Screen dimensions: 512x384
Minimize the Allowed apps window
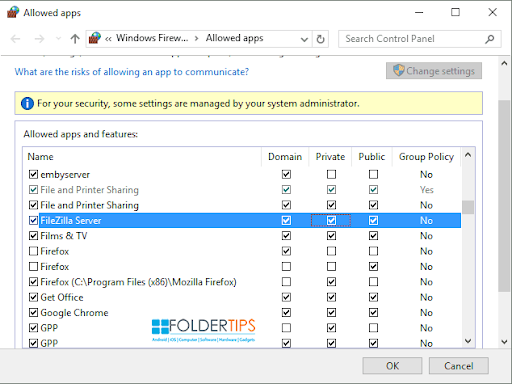pos(419,12)
